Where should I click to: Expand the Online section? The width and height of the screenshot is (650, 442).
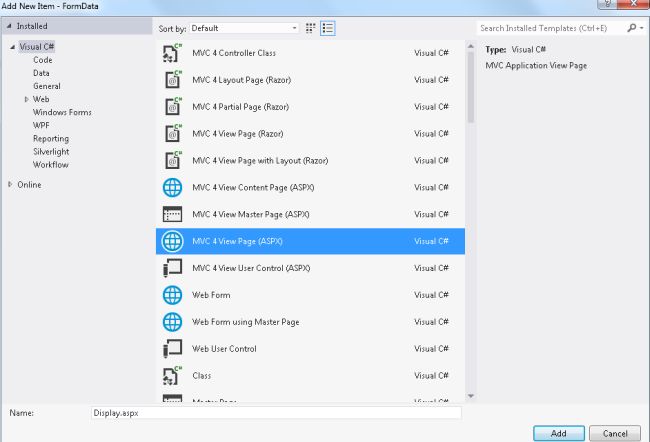pyautogui.click(x=10, y=185)
